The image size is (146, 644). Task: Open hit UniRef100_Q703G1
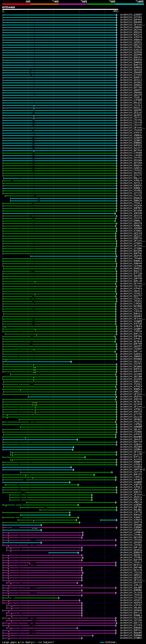pos(131,17)
